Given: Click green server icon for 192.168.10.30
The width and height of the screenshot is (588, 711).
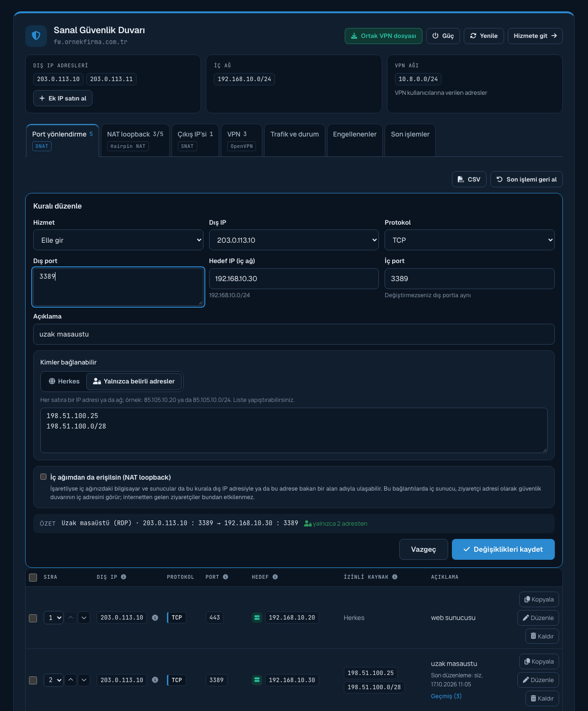Looking at the screenshot, I should [257, 680].
